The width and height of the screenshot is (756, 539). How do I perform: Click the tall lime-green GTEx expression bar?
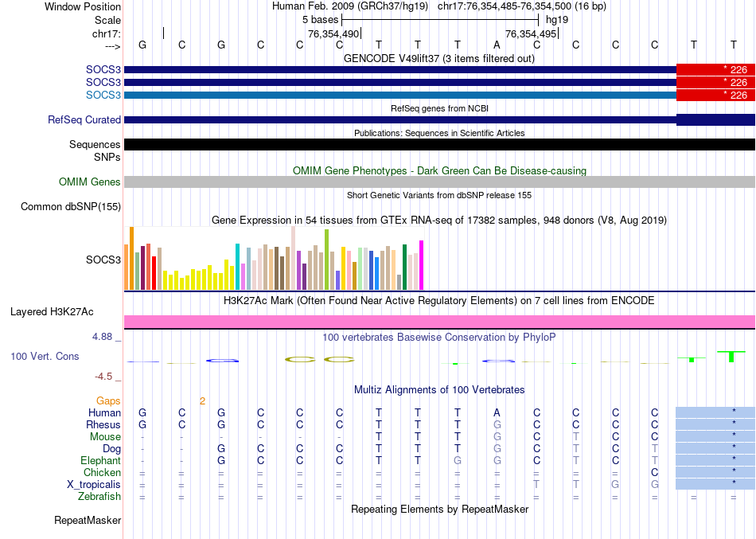326,259
